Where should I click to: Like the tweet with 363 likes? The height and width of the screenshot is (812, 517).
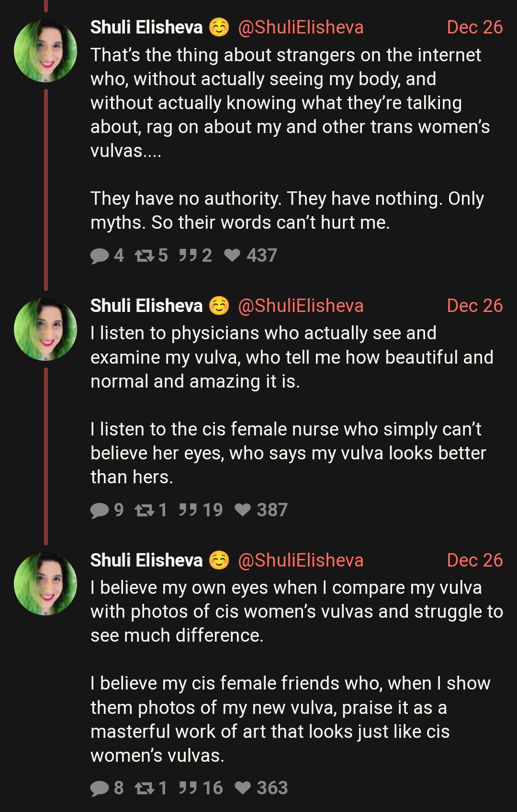(243, 789)
